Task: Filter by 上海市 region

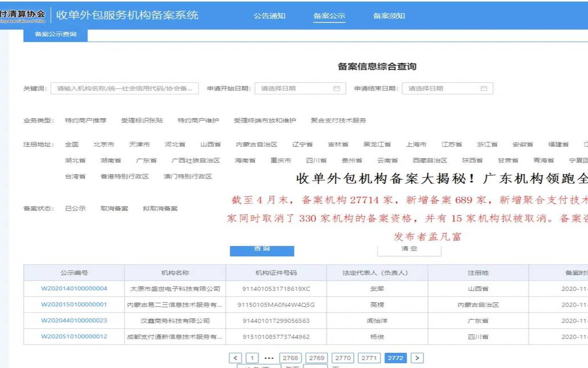Action: (416, 144)
